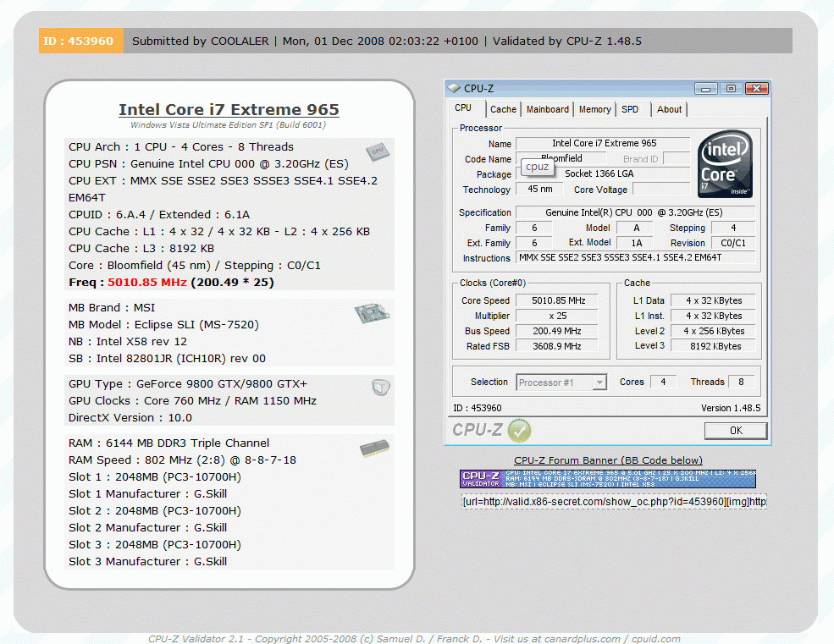Click the GPU Type : GeForce 9800 GTX line
834x644 pixels.
click(188, 384)
